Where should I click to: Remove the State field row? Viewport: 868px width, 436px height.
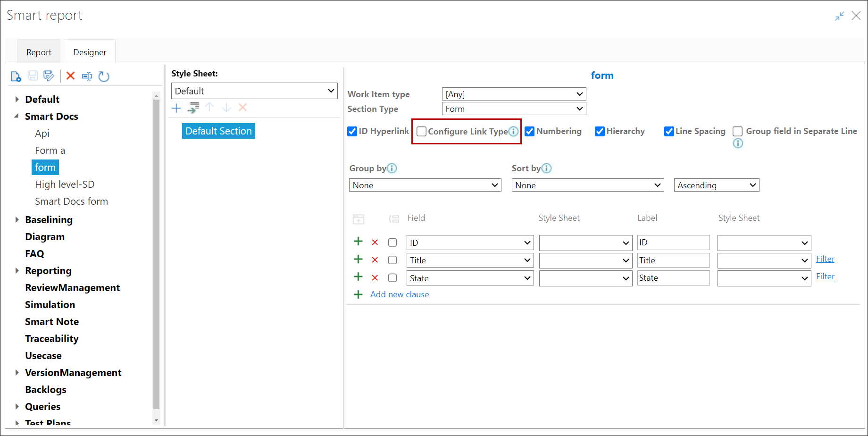click(375, 278)
